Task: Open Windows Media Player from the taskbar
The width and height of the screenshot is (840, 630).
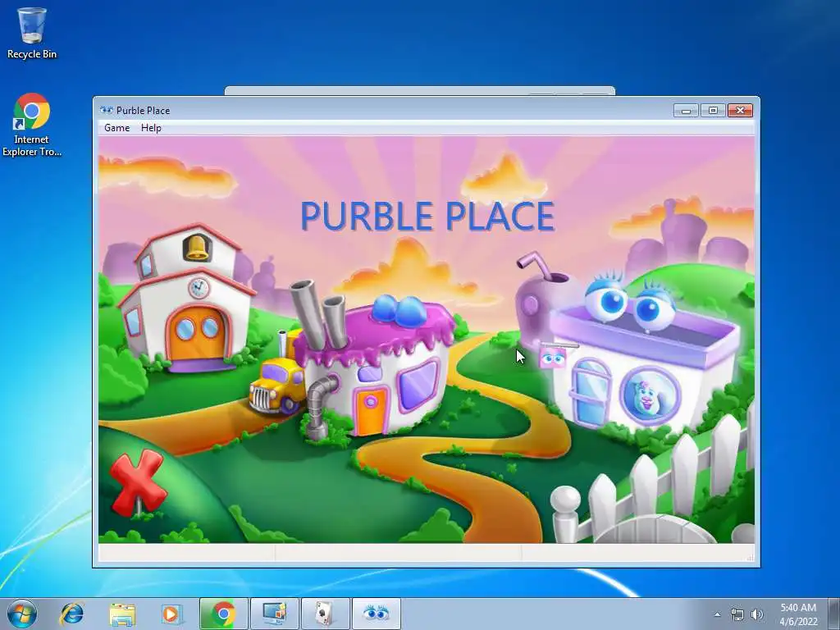Action: point(171,614)
